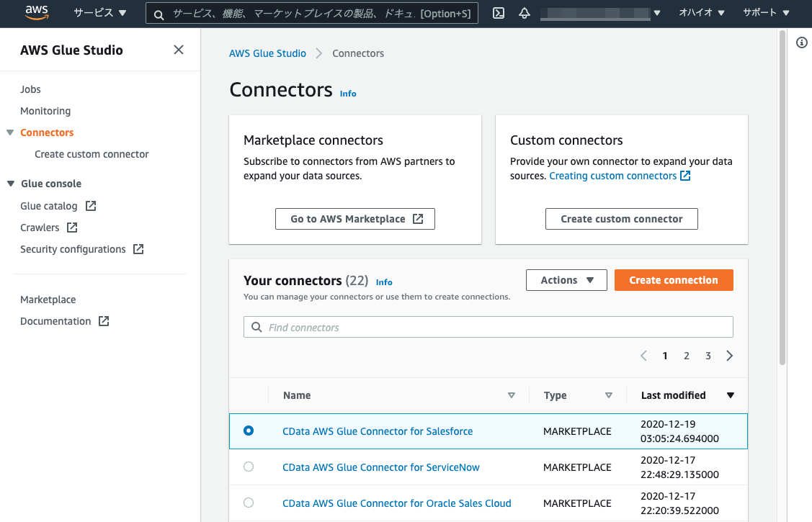The image size is (812, 522).
Task: Select the Oracle Sales Cloud radio button
Action: 249,503
